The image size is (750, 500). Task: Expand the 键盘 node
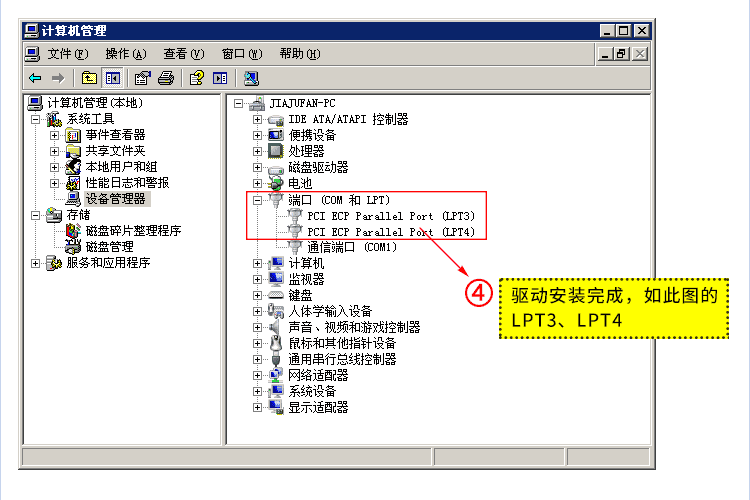tap(257, 296)
